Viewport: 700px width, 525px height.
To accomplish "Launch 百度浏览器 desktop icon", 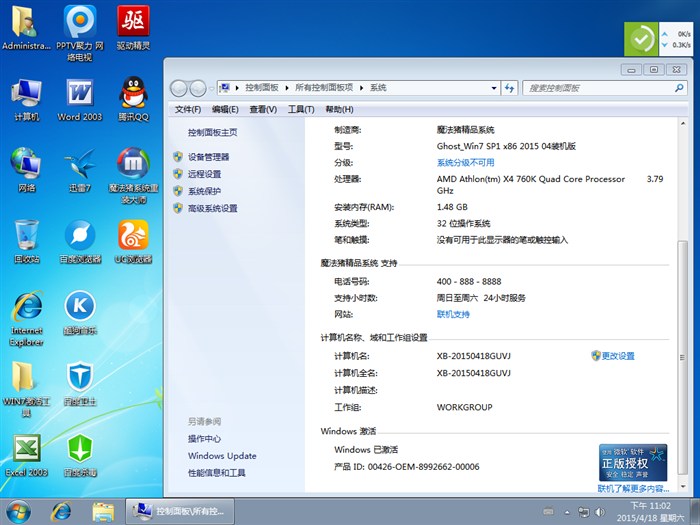I will [80, 241].
